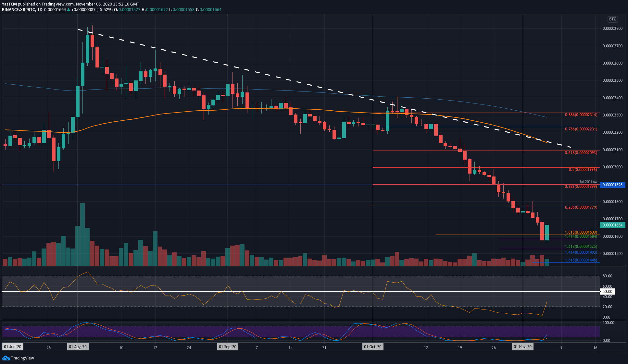Click the RSI 20.00 axis label

(607, 307)
